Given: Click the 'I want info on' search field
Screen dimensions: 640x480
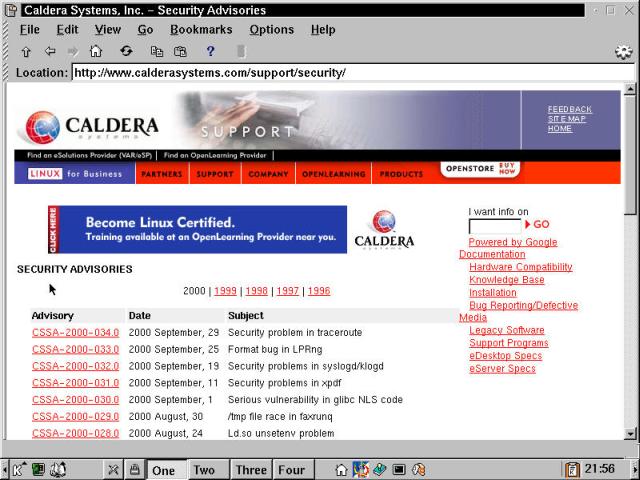Looking at the screenshot, I should pos(495,226).
